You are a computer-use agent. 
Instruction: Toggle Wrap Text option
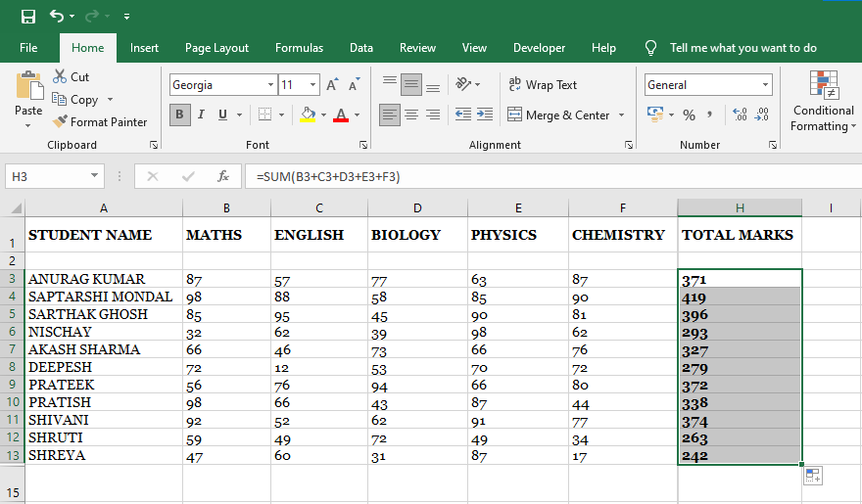coord(543,85)
